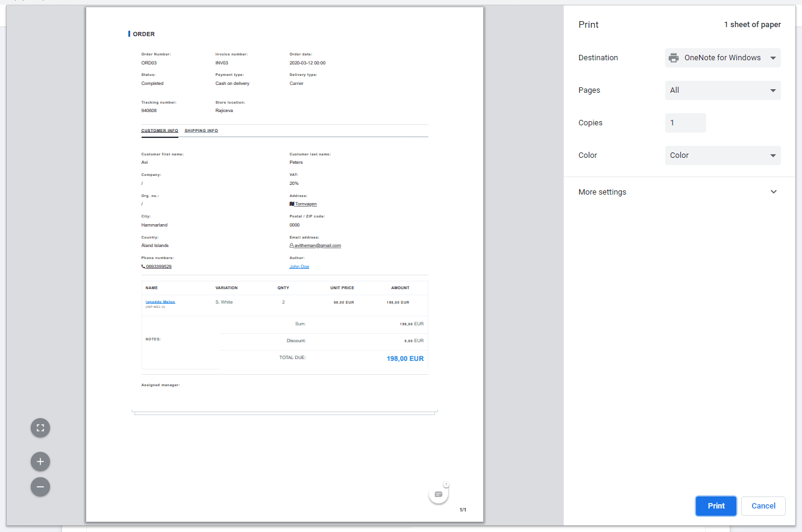Click the order date 2020-03-12 00:00
Viewport: 802px width, 532px height.
pos(307,63)
